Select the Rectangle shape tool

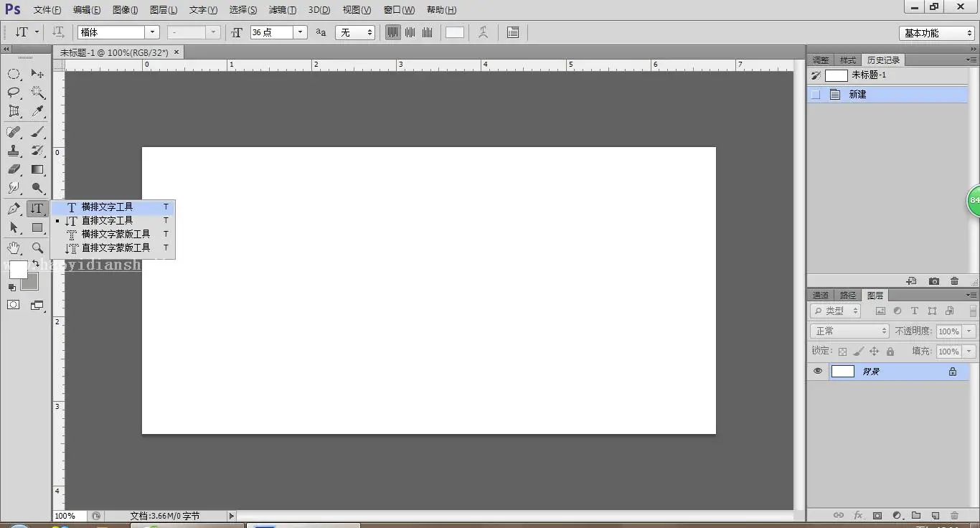37,227
